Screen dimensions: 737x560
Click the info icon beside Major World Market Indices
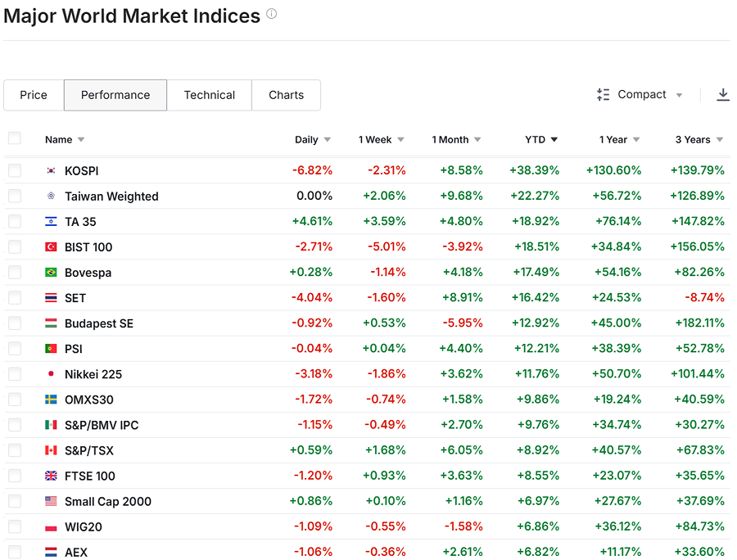pos(272,14)
